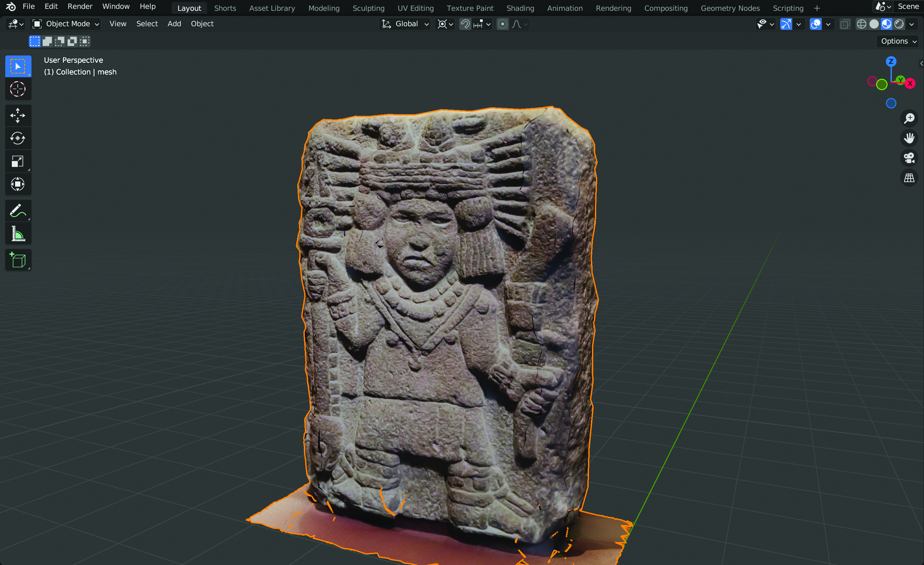This screenshot has height=565, width=924.
Task: Open the Edit menu
Action: [51, 6]
